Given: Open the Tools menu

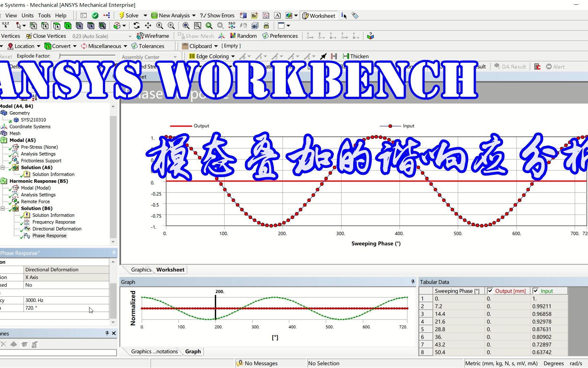Looking at the screenshot, I should coord(44,15).
